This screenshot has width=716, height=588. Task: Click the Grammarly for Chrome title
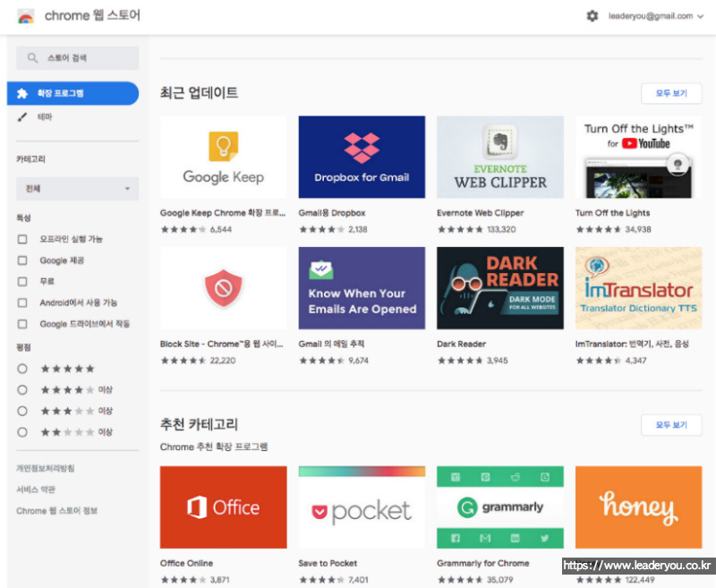483,563
